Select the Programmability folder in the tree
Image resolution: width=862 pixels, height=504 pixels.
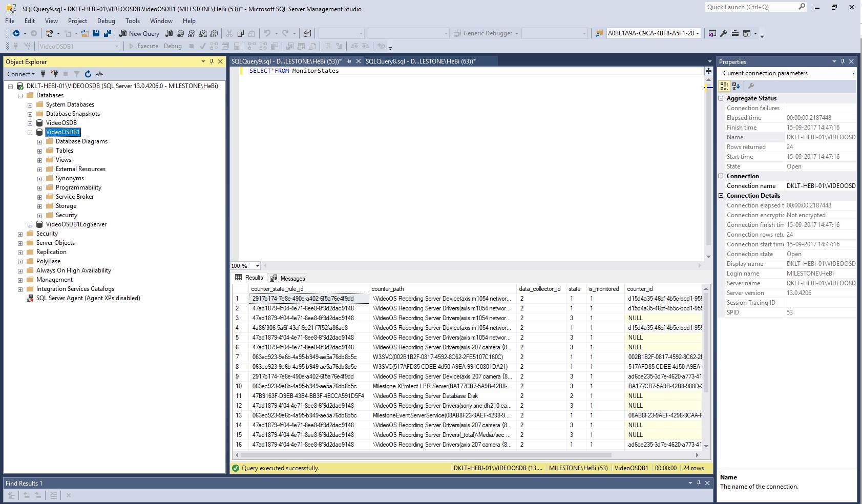tap(78, 187)
